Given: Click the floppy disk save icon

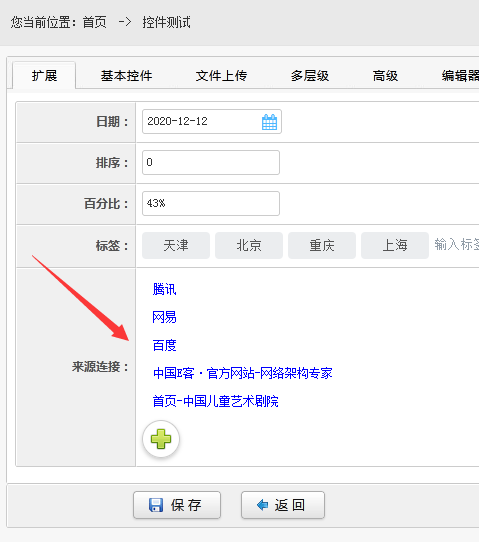Looking at the screenshot, I should (156, 505).
